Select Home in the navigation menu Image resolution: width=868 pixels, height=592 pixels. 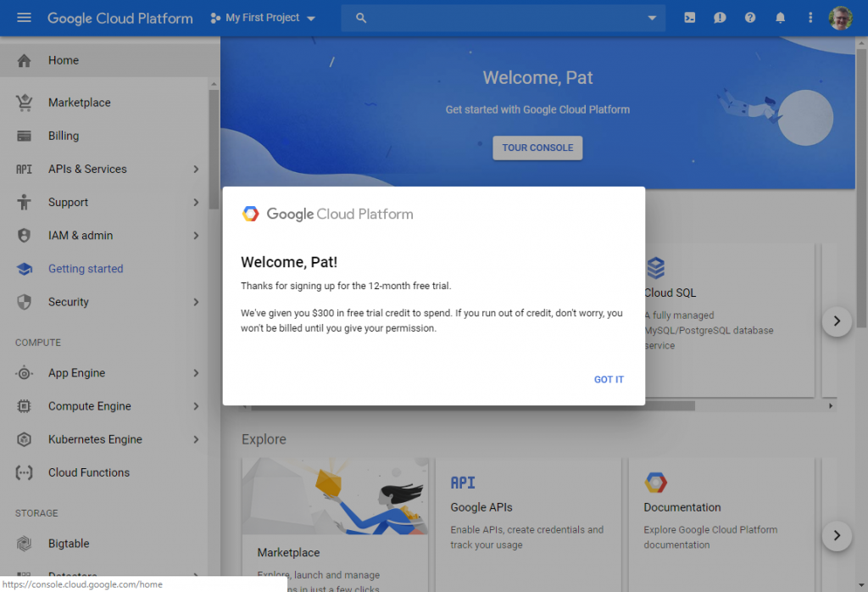click(109, 60)
